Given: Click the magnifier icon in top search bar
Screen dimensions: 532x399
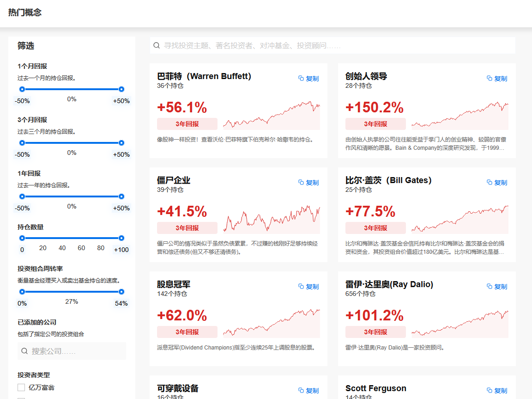Looking at the screenshot, I should (157, 45).
